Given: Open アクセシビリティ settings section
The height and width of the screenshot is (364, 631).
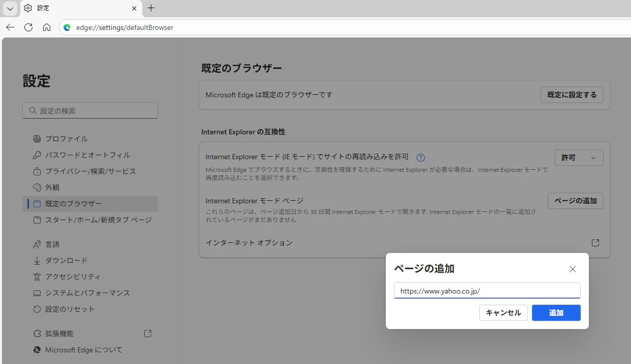Looking at the screenshot, I should 90,277.
